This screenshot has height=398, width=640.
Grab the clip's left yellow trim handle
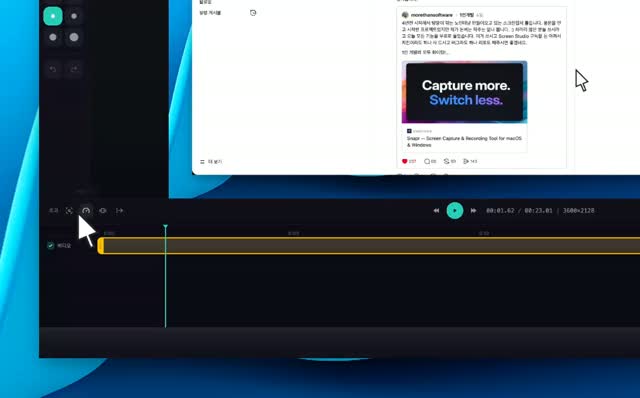tap(100, 246)
